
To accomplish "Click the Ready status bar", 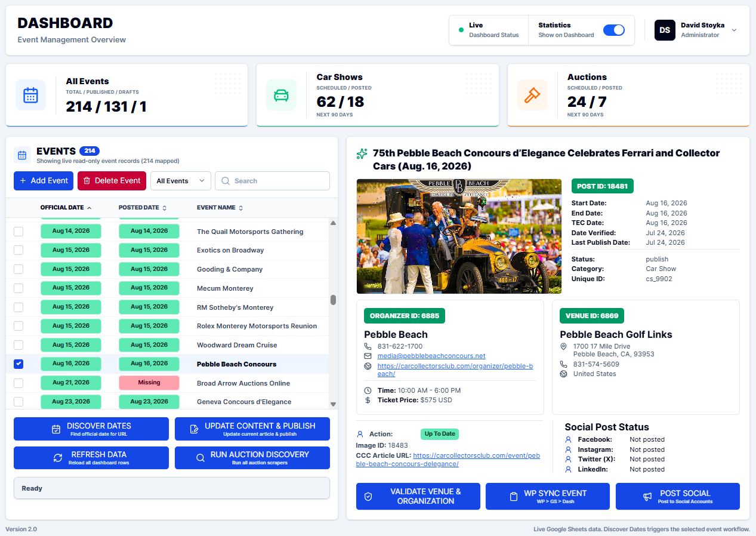I will [x=172, y=488].
